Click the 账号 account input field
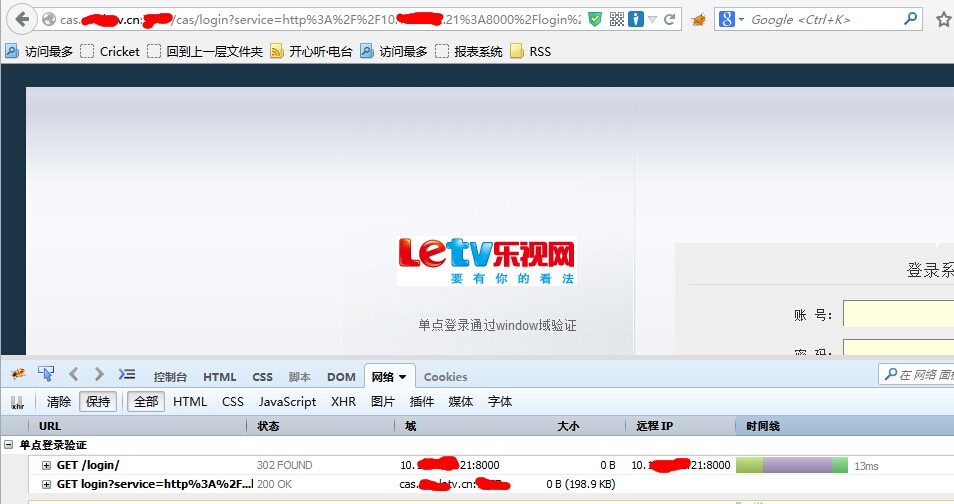The height and width of the screenshot is (504, 954). coord(898,313)
